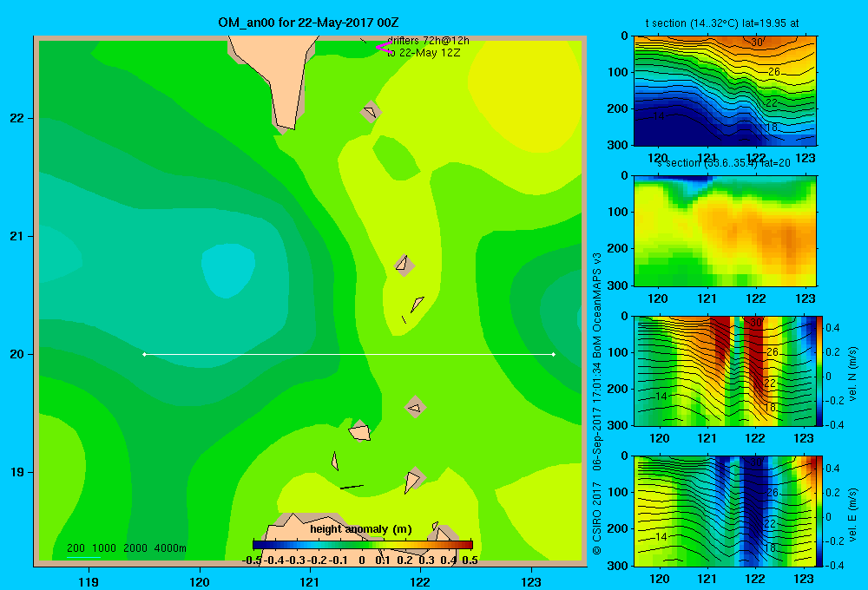Click the vertical 'BoM OceanMAPS v3' credit text

[597, 305]
